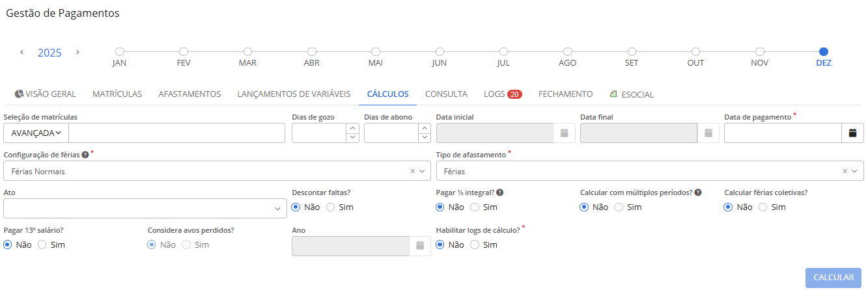The height and width of the screenshot is (290, 868).
Task: Show help for Calcular com múltiplos períodos
Action: point(698,192)
